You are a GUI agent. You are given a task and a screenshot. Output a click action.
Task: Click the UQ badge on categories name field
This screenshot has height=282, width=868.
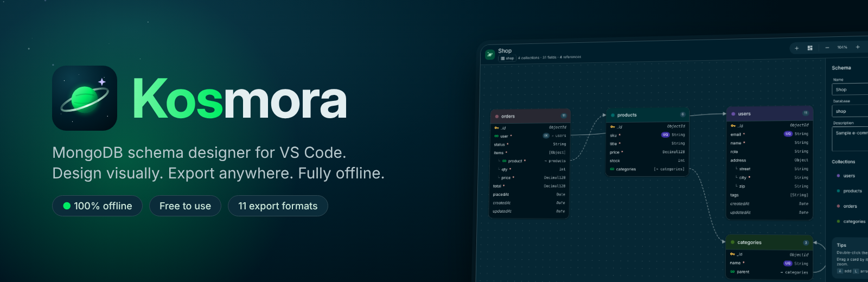pyautogui.click(x=788, y=263)
